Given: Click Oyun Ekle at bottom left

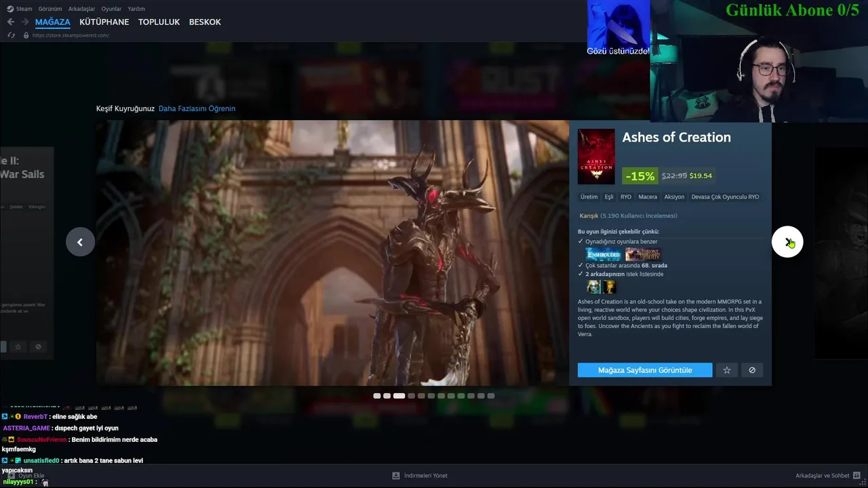Looking at the screenshot, I should point(26,476).
